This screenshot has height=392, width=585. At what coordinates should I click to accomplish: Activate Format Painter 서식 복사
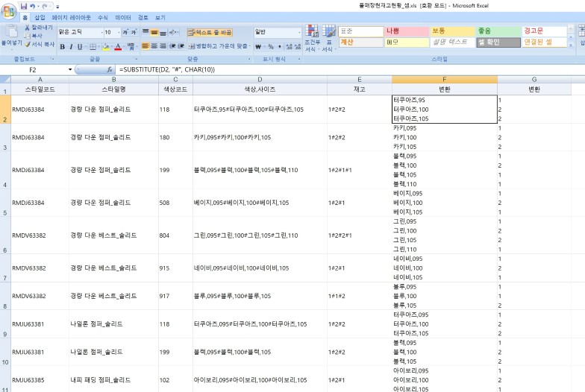tap(40, 44)
